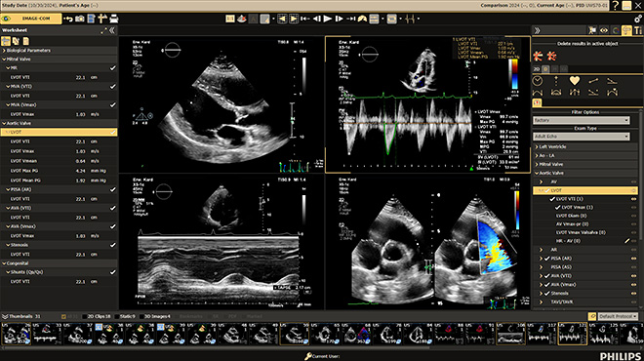The image size is (644, 361).
Task: Click the help question mark icon
Action: [615, 5]
